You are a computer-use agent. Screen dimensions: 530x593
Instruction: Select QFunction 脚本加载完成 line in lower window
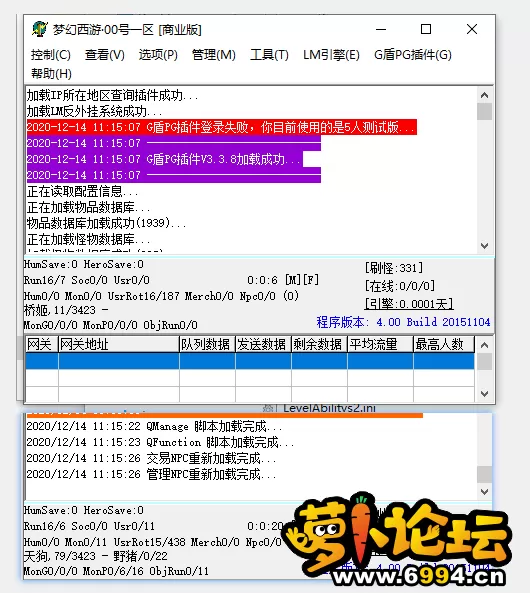pyautogui.click(x=160, y=442)
